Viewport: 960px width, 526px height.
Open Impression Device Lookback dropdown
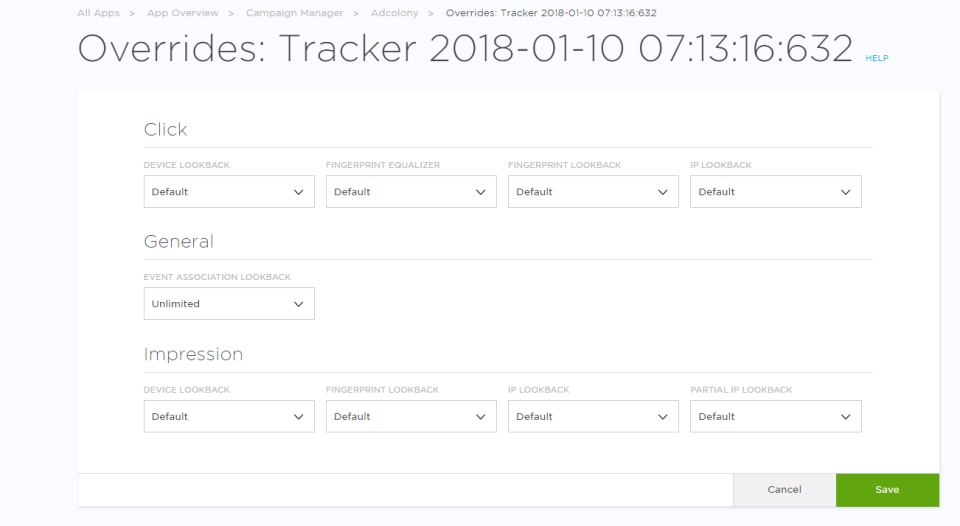pos(228,417)
